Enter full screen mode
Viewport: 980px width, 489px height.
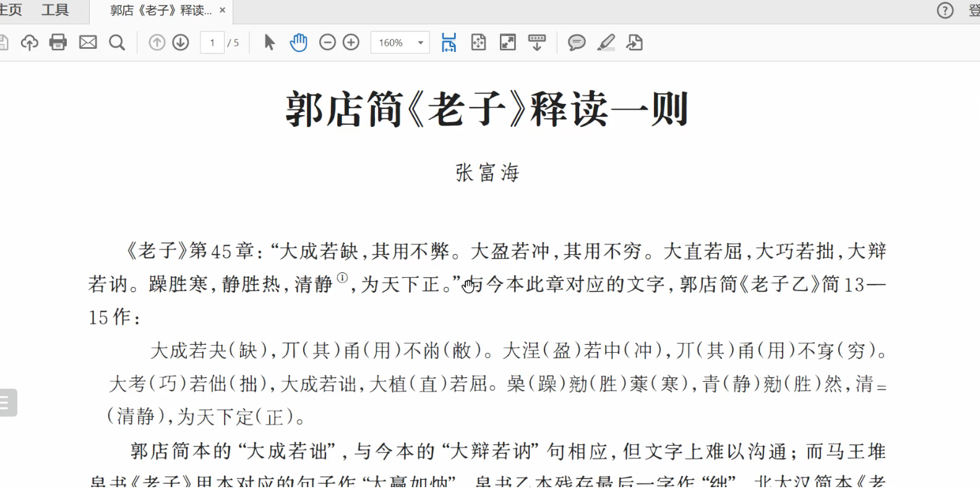pos(507,43)
